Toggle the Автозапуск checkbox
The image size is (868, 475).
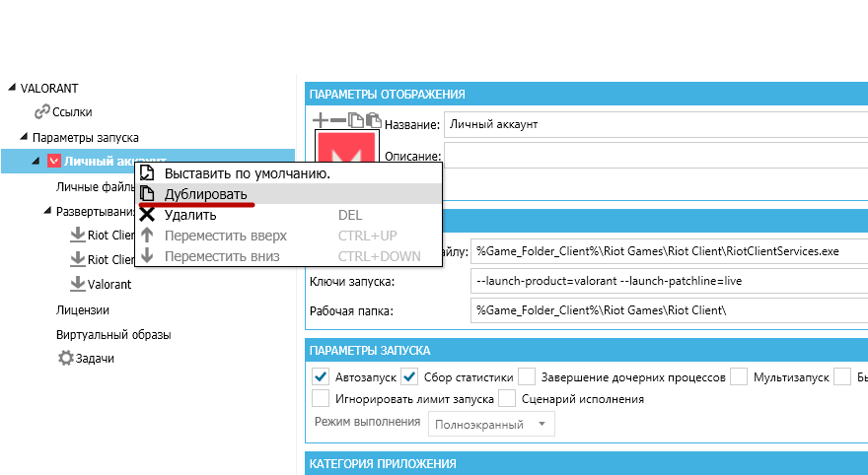pos(320,376)
